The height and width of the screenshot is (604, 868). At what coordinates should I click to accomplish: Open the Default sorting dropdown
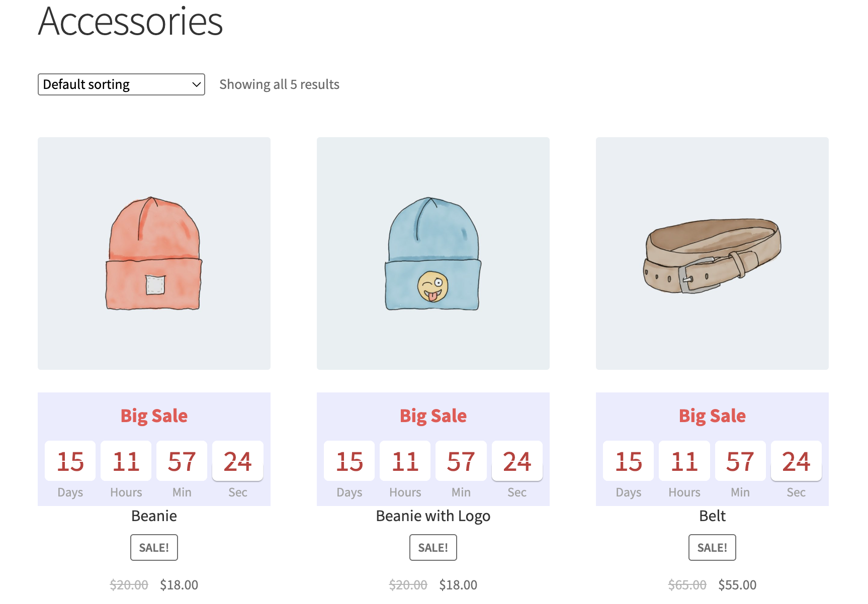coord(121,84)
